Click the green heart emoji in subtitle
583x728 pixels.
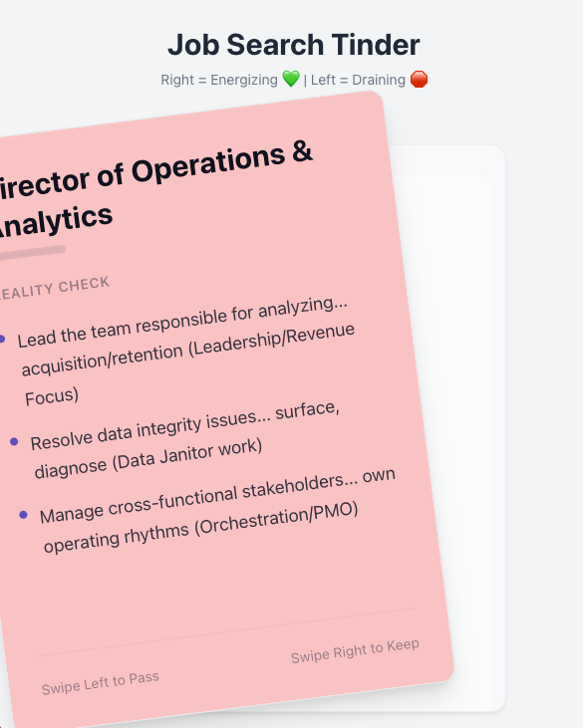click(x=291, y=79)
